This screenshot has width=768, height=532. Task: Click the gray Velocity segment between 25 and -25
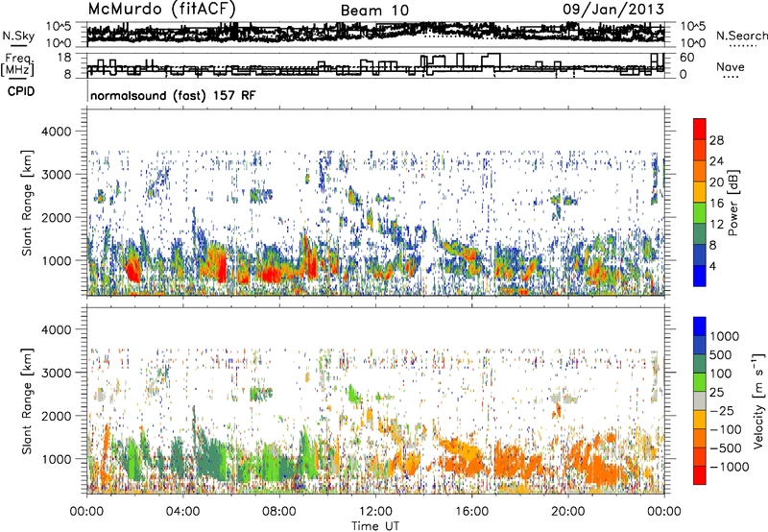[x=700, y=401]
